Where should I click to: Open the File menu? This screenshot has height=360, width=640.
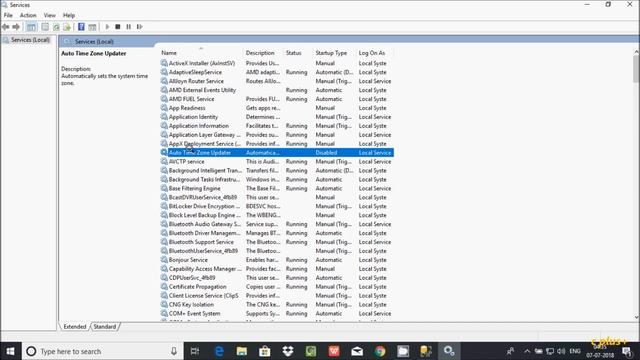pos(8,15)
